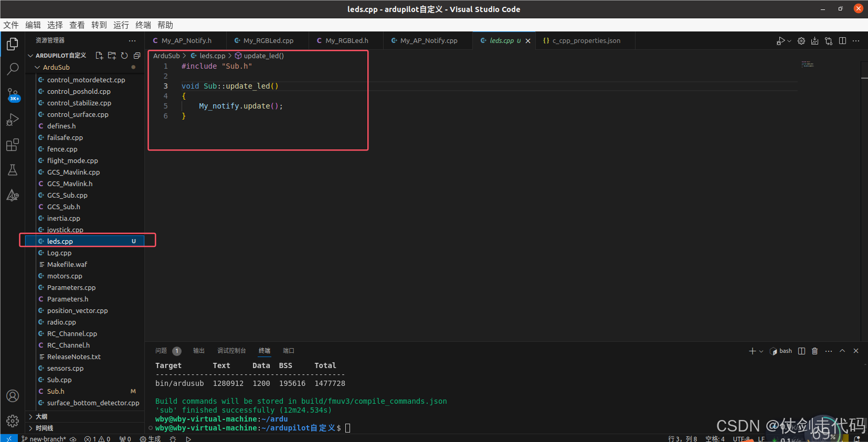Split the terminal panel
The height and width of the screenshot is (442, 868).
tap(801, 351)
